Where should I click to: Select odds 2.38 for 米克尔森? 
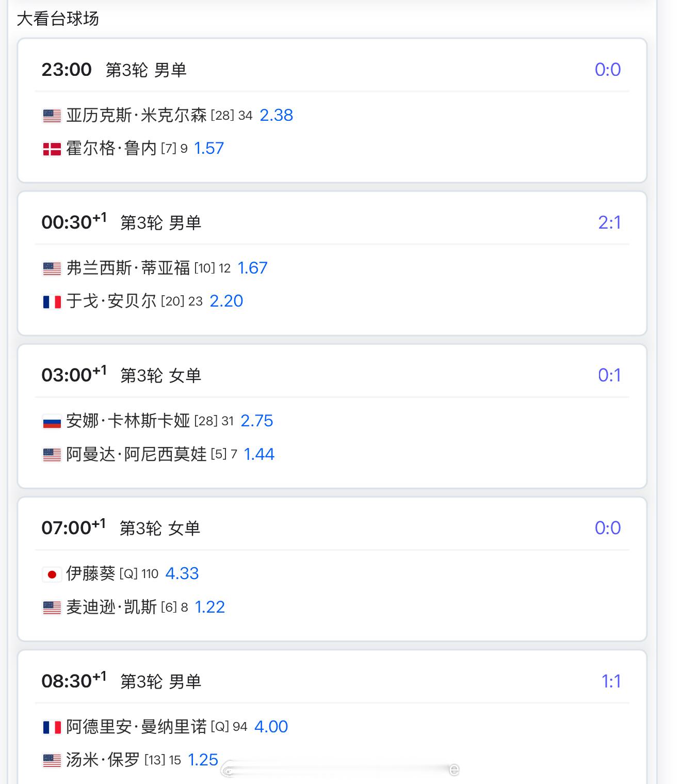tap(276, 115)
